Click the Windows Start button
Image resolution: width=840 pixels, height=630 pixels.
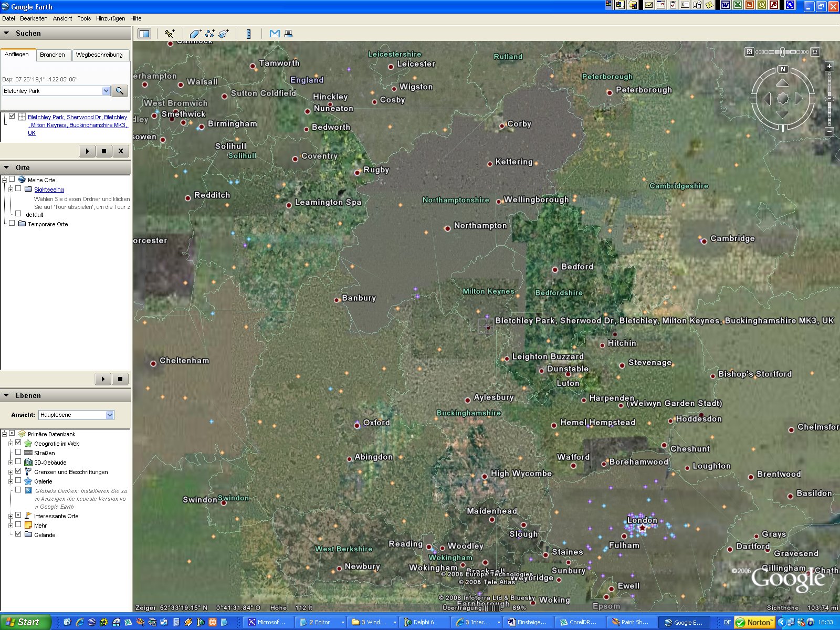click(x=25, y=622)
